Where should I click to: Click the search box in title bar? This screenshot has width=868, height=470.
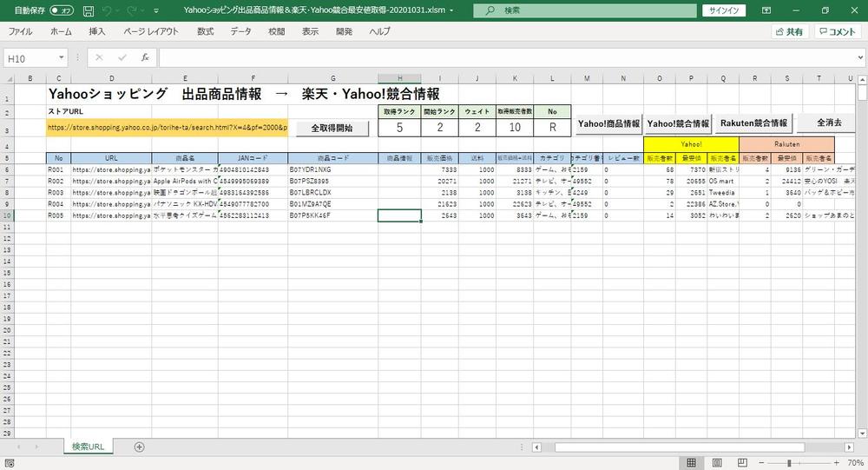pos(585,10)
